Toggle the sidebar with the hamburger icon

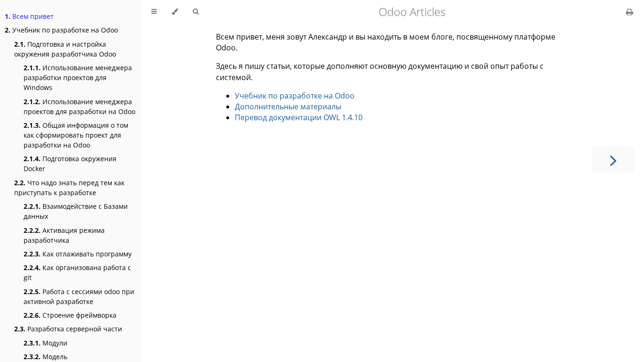(x=154, y=12)
